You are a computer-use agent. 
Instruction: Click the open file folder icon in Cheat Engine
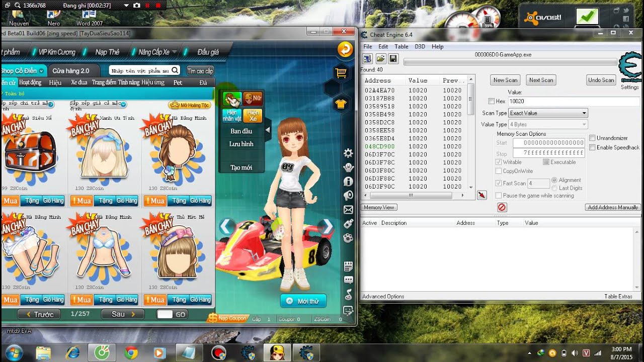pos(380,59)
